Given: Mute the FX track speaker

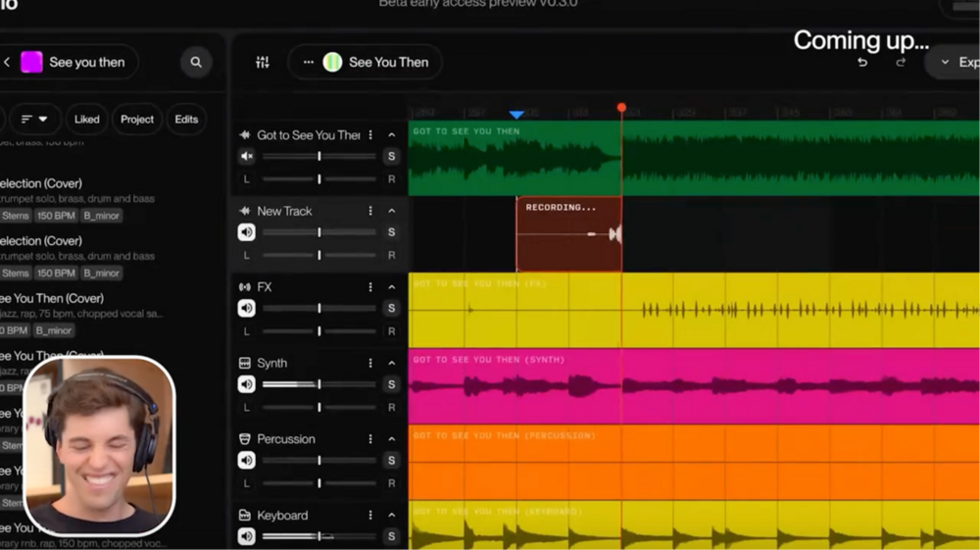Looking at the screenshot, I should click(247, 309).
